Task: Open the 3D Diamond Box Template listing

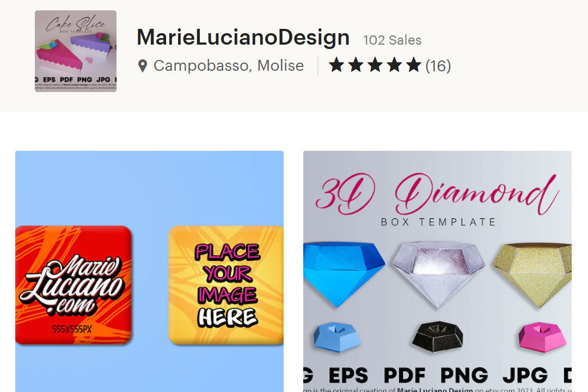Action: [437, 271]
